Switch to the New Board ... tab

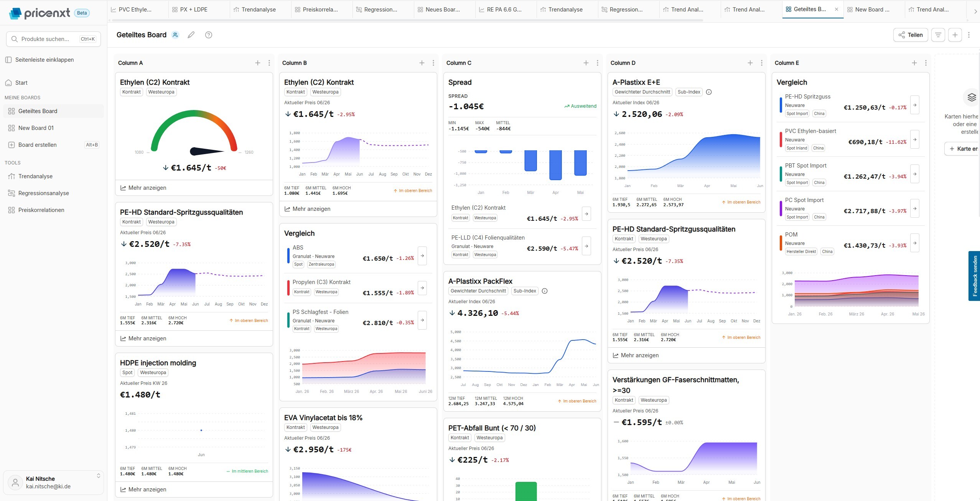click(x=874, y=10)
